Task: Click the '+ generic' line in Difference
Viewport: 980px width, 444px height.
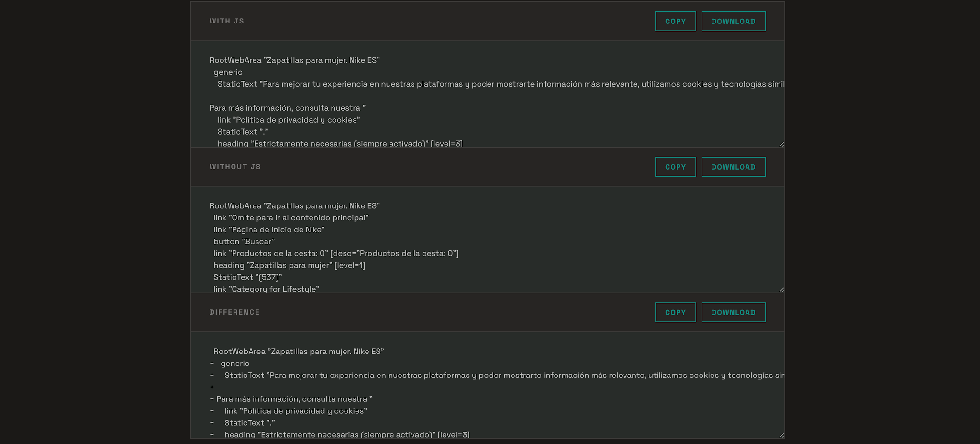Action: (230, 363)
